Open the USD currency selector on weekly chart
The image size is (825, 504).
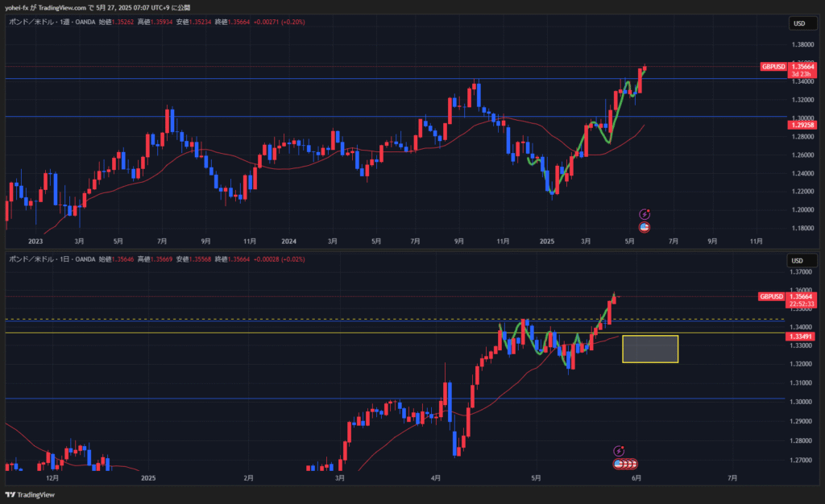pyautogui.click(x=802, y=23)
